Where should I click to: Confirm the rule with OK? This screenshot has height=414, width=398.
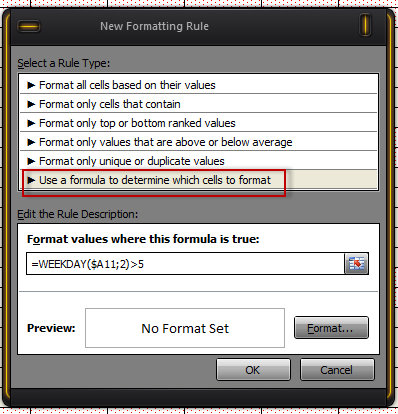253,370
